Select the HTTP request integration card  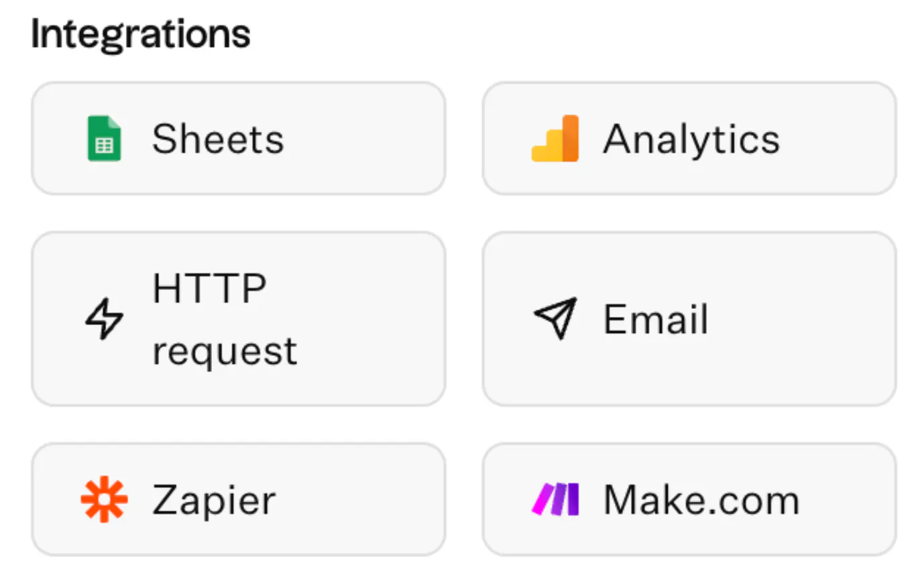(x=238, y=319)
